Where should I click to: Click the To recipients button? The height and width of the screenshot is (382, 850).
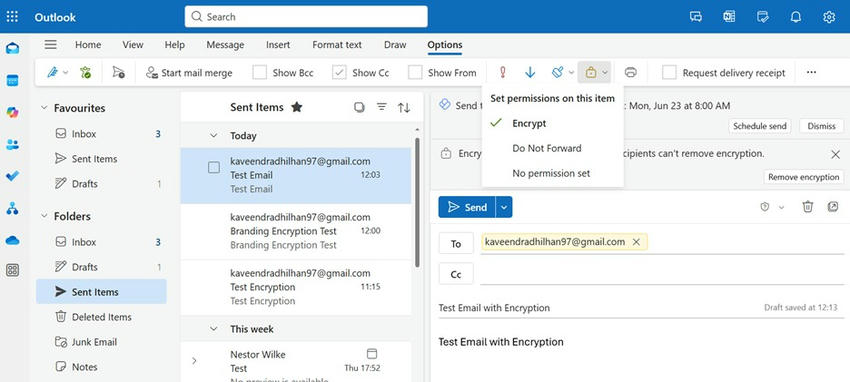[x=456, y=244]
